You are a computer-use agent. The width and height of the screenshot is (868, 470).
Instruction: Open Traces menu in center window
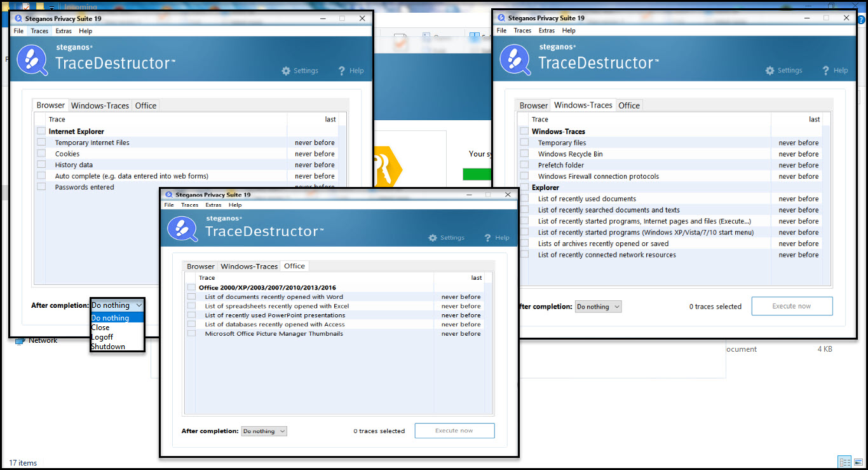(189, 205)
